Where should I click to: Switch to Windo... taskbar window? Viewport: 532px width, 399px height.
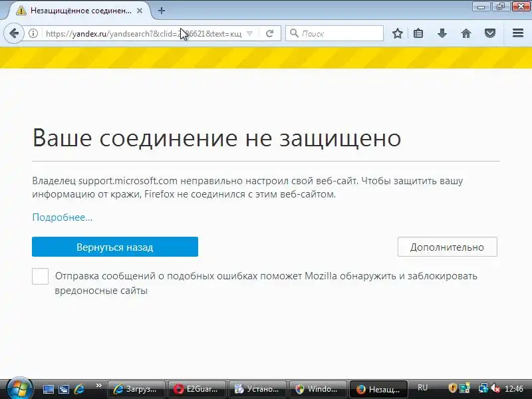[x=318, y=389]
